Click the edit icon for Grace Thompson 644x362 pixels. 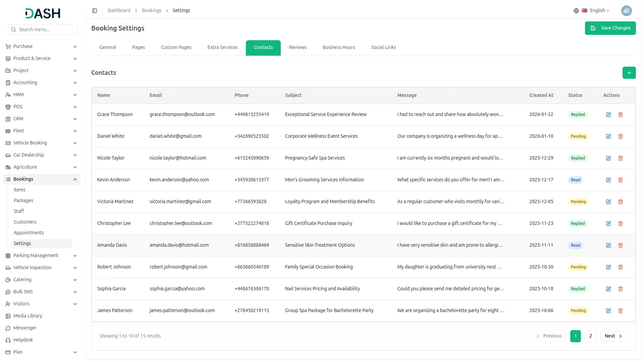point(608,115)
